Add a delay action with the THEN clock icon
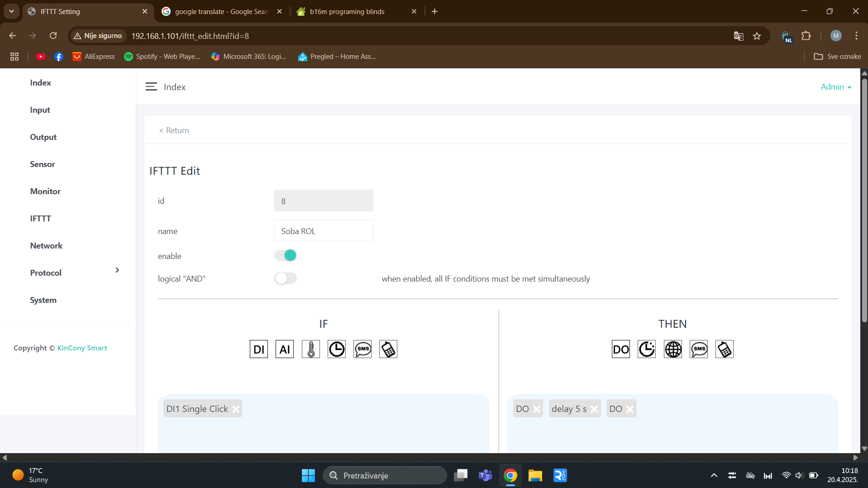 pos(646,349)
